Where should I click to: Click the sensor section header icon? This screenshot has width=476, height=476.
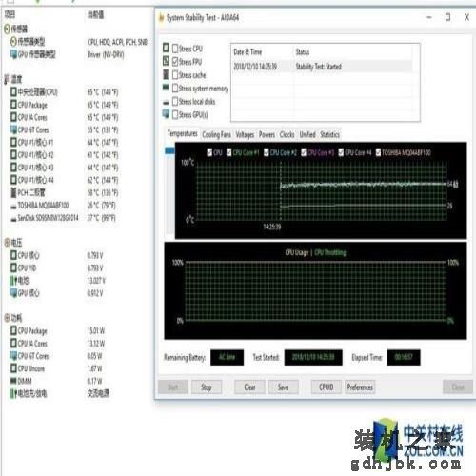coord(7,29)
